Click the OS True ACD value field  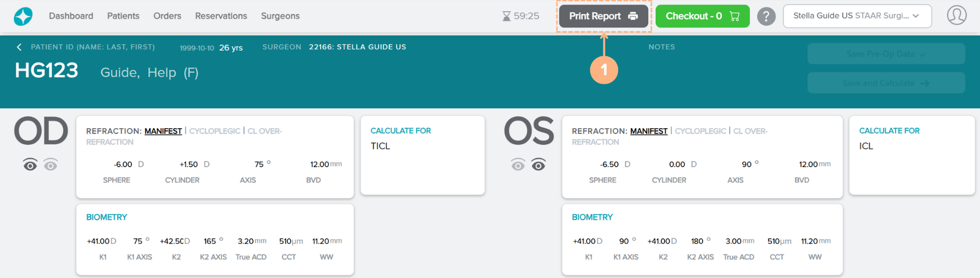tap(733, 241)
